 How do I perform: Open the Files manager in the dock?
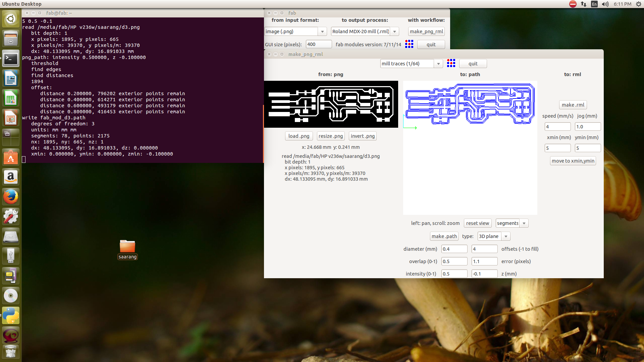[11, 39]
